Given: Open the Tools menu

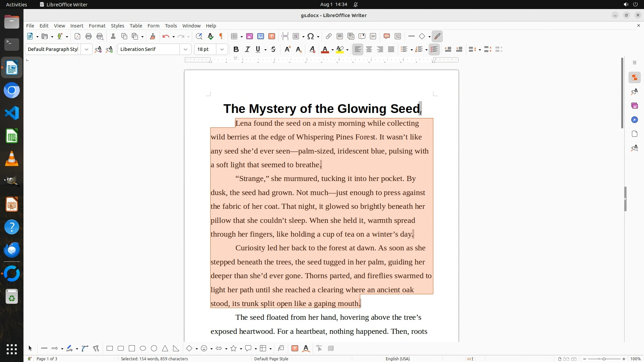Looking at the screenshot, I should click(171, 26).
